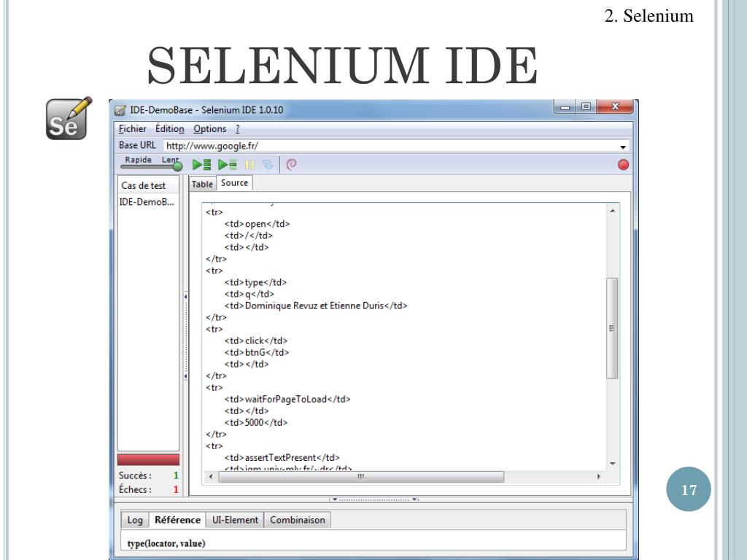The image size is (747, 560).
Task: Click the TestRunner spiral icon
Action: (292, 165)
